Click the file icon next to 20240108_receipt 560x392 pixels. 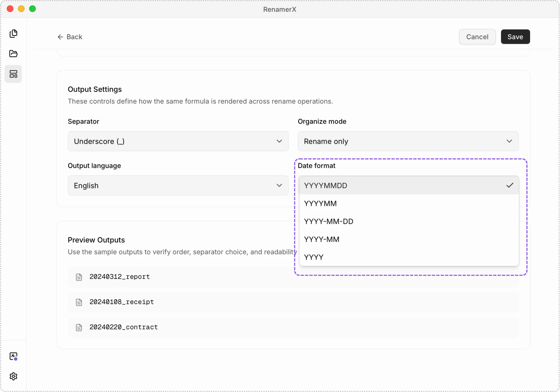(79, 302)
